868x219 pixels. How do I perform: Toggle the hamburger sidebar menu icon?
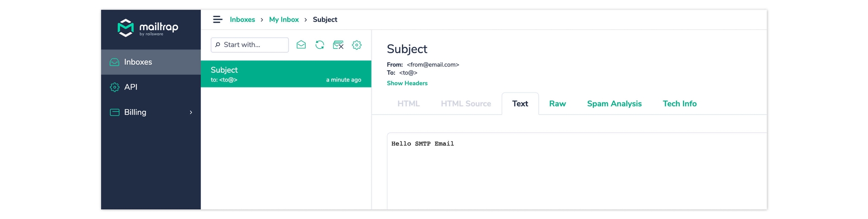pos(217,19)
